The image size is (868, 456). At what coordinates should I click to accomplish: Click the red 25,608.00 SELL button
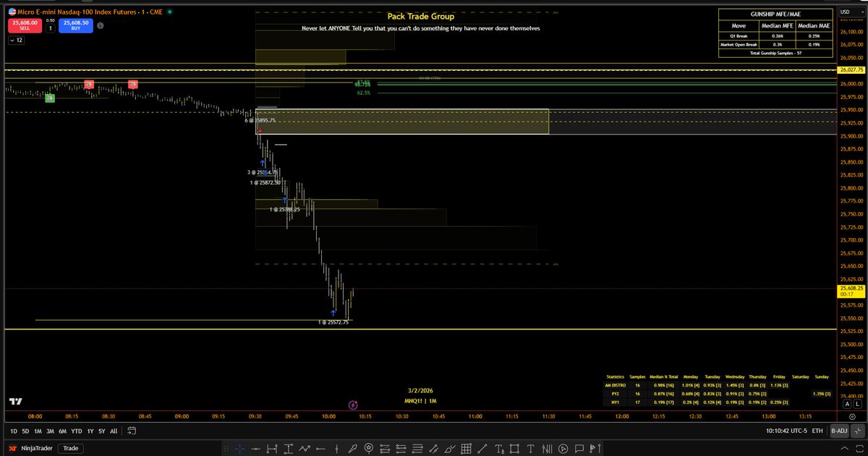click(25, 25)
